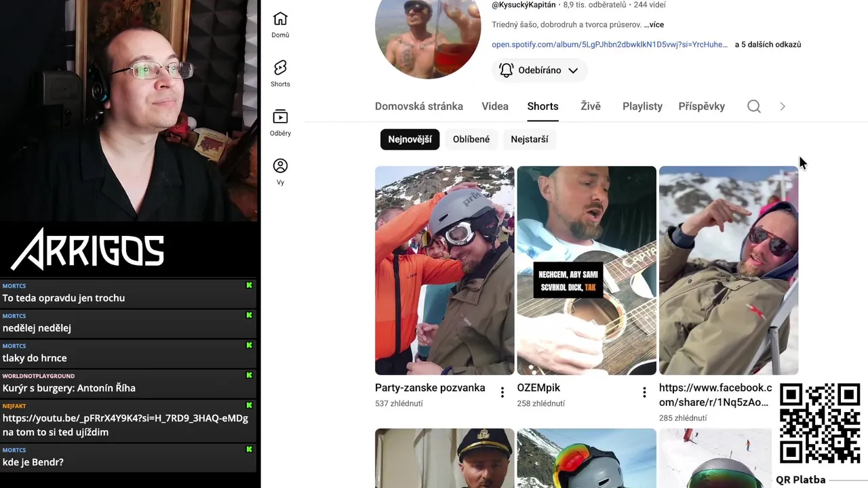Screen dimensions: 868x488
Task: Click the channel search magnifier icon
Action: pyautogui.click(x=754, y=106)
